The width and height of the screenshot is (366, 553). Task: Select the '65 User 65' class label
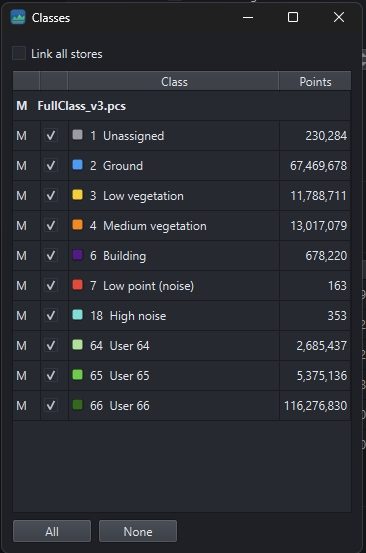pyautogui.click(x=120, y=376)
